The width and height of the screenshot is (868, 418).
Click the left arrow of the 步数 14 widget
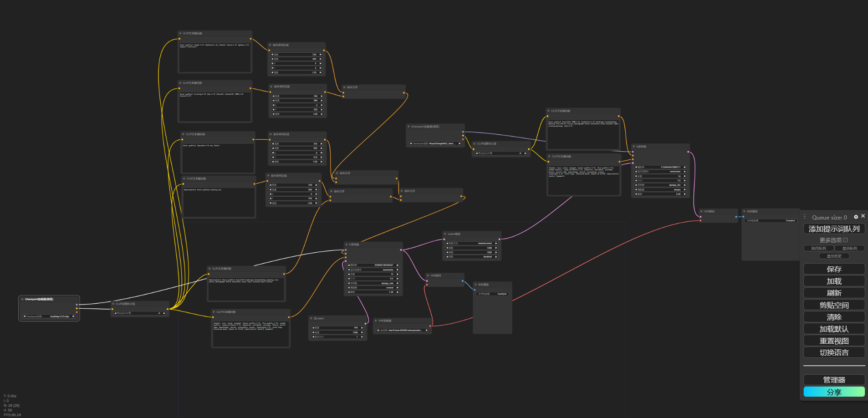tap(636, 176)
